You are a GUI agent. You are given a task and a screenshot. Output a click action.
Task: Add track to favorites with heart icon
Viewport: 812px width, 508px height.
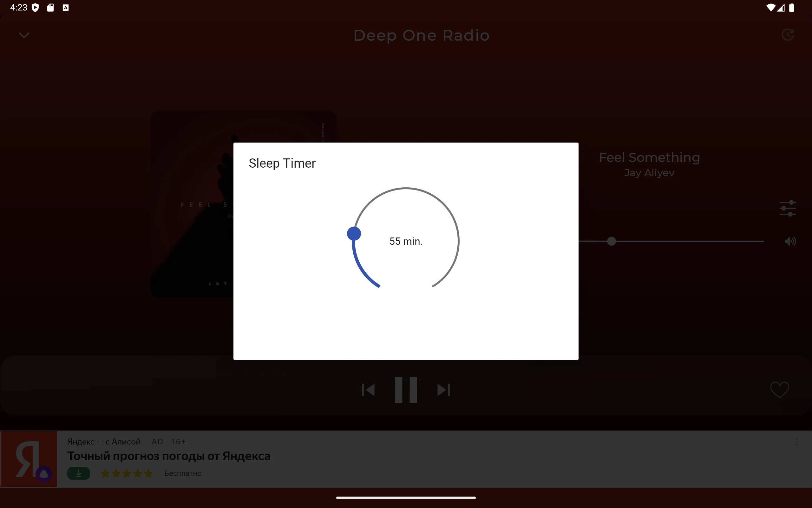(779, 390)
